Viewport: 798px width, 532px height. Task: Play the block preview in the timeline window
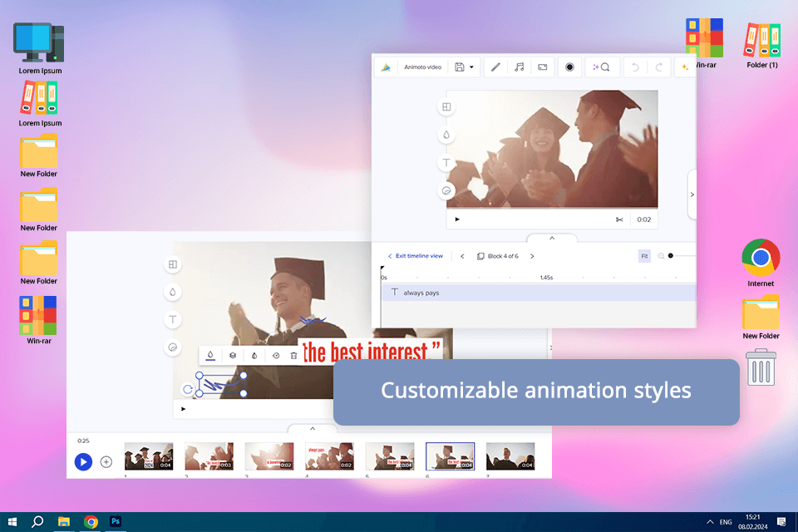457,219
